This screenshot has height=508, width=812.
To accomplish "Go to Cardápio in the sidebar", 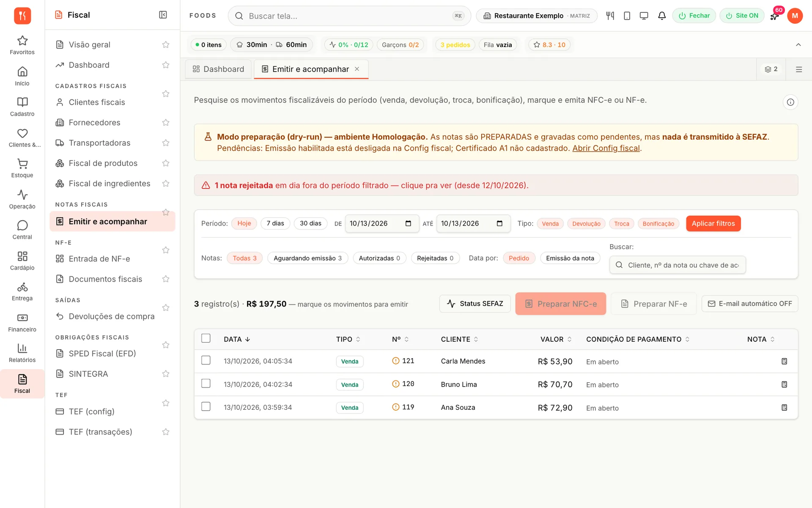I will pos(22,261).
